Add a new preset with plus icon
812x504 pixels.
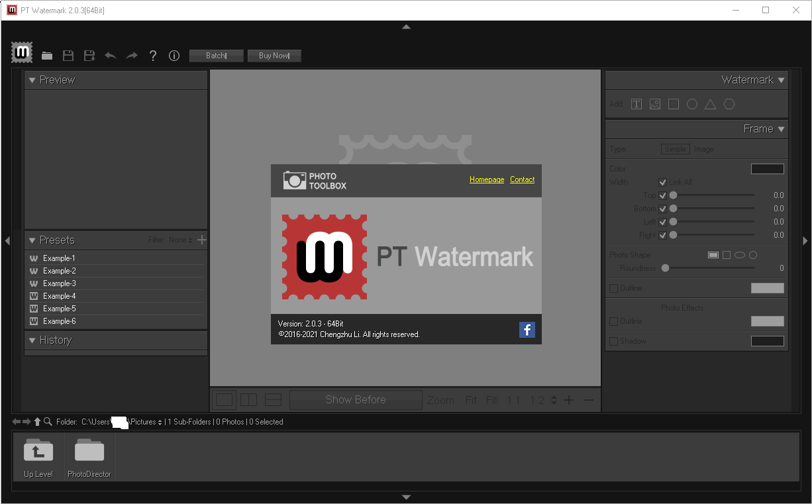point(202,240)
